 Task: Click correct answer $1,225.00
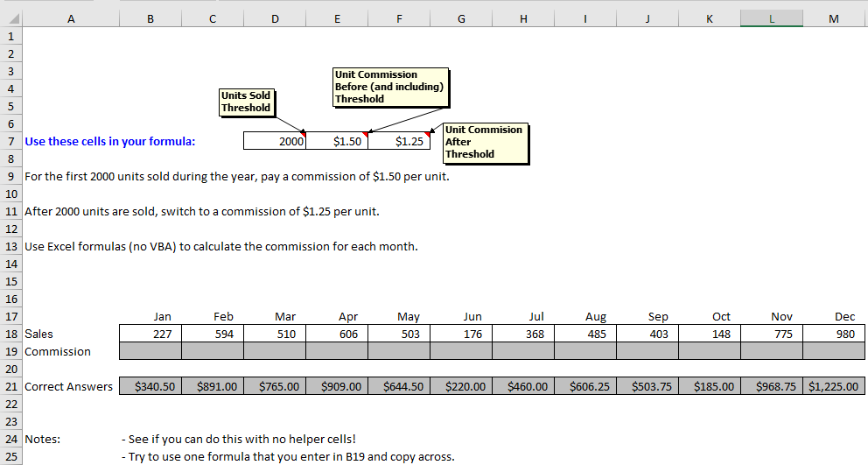[x=834, y=386]
